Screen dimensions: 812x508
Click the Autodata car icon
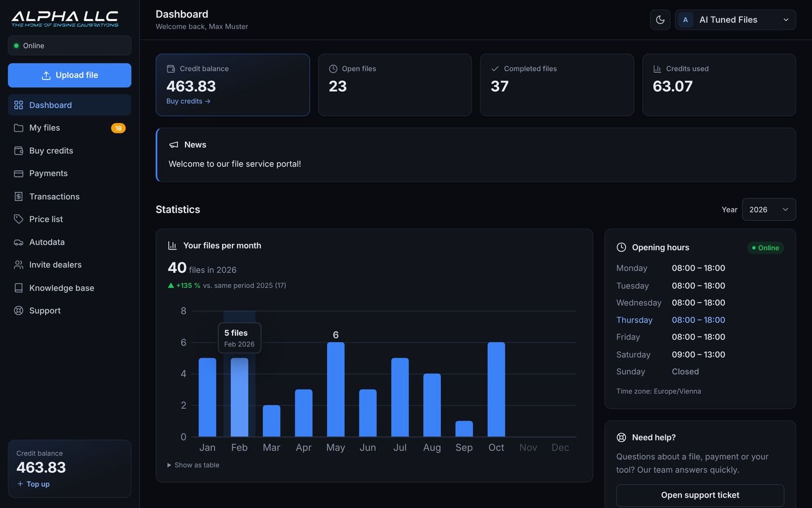(x=19, y=242)
